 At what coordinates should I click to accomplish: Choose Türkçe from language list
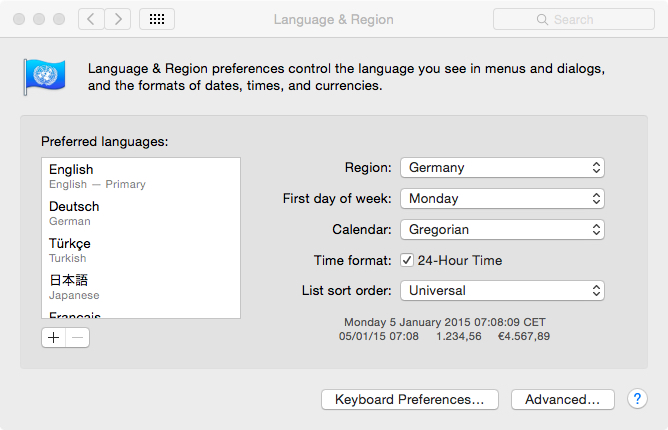(140, 249)
